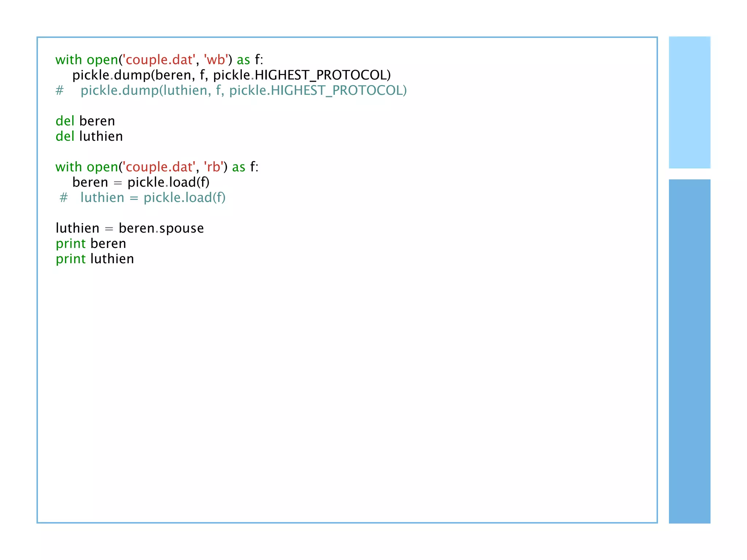
Task: Click the darker blue rectangle on right side
Action: tap(689, 351)
